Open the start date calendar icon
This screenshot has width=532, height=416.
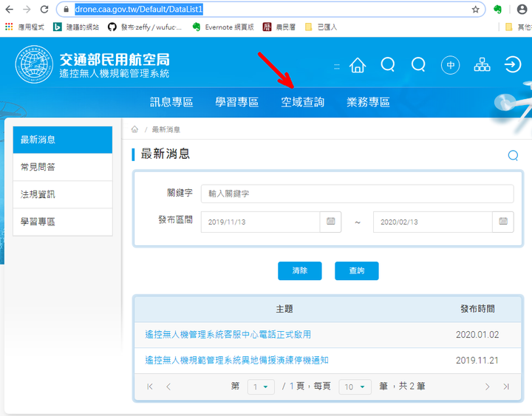[330, 222]
